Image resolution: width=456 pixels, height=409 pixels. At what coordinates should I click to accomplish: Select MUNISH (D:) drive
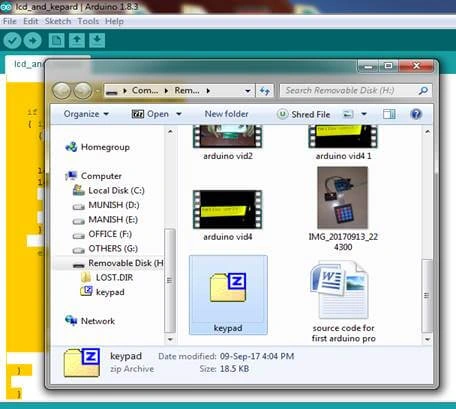[106, 205]
